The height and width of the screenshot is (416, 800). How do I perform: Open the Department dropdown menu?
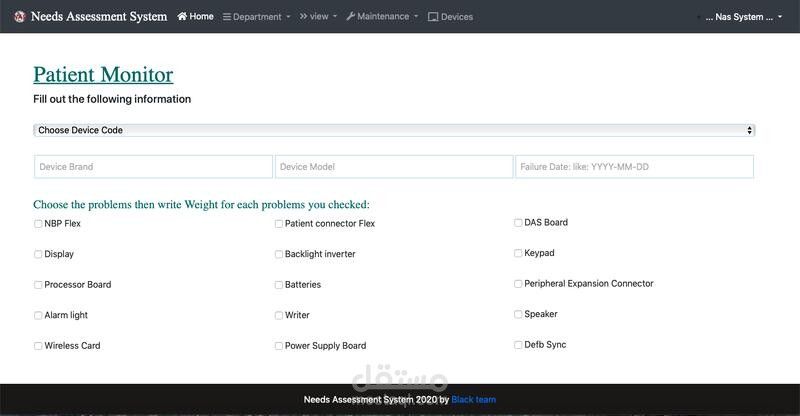point(256,17)
